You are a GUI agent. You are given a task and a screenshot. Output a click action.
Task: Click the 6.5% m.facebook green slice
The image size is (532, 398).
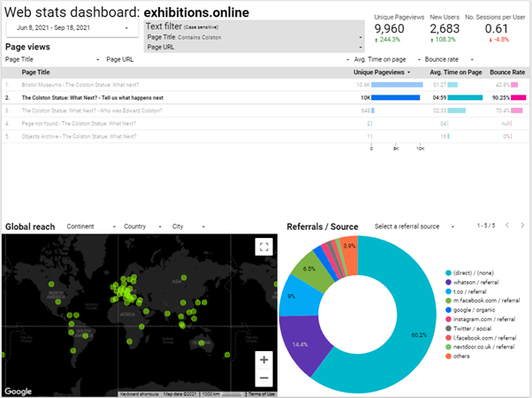pos(310,270)
